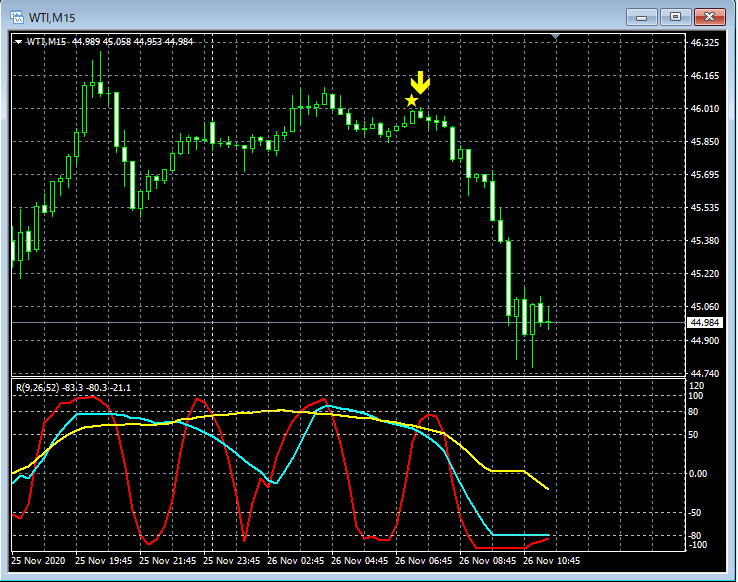Maximize the WTI,M15 chart window

coord(675,17)
